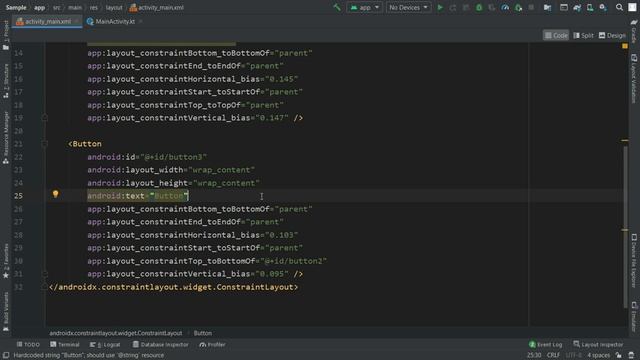Click the closing ConstraintLayout tag on line 32
This screenshot has width=640, height=360.
(173, 287)
